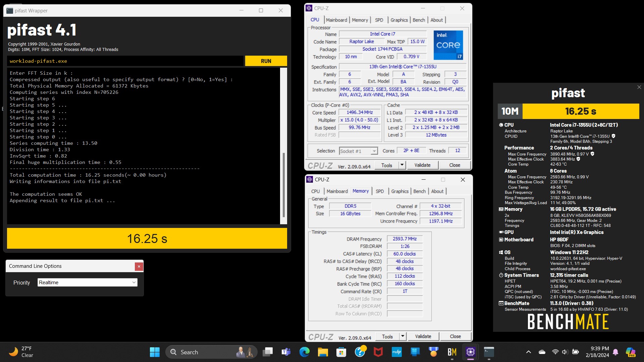This screenshot has width=644, height=362.
Task: Click Close button in top CPU-Z window
Action: coord(454,165)
